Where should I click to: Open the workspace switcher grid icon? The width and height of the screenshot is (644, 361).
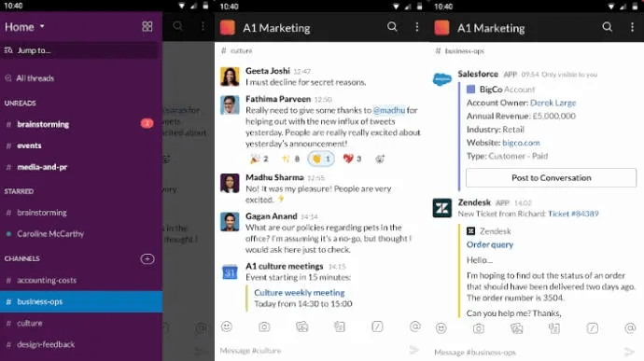click(147, 26)
